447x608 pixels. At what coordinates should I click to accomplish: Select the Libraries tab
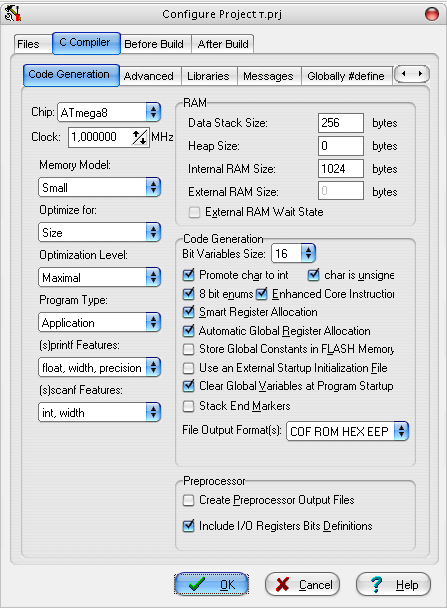[208, 76]
